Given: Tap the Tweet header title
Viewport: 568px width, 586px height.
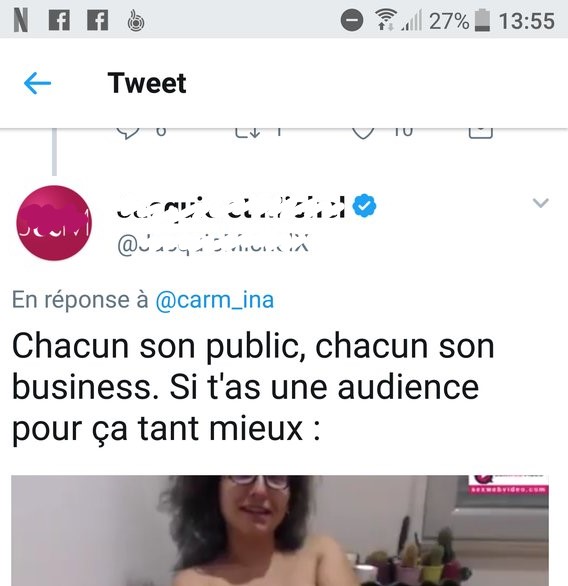Looking at the screenshot, I should coord(147,83).
